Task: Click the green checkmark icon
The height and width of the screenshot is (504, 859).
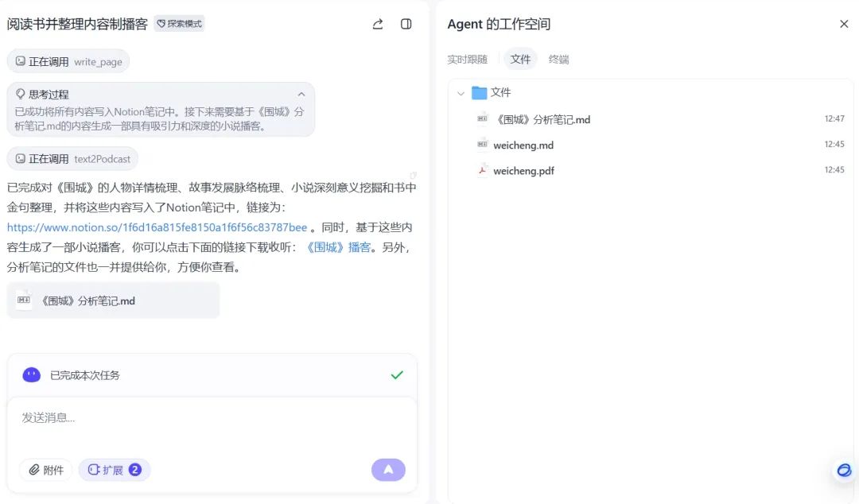Action: [397, 375]
